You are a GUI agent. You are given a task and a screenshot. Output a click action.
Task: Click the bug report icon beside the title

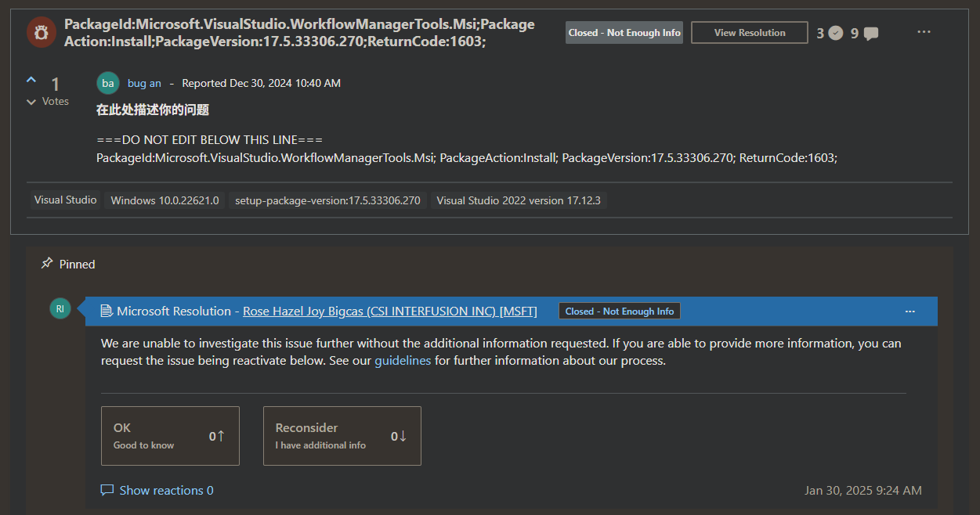tap(40, 33)
